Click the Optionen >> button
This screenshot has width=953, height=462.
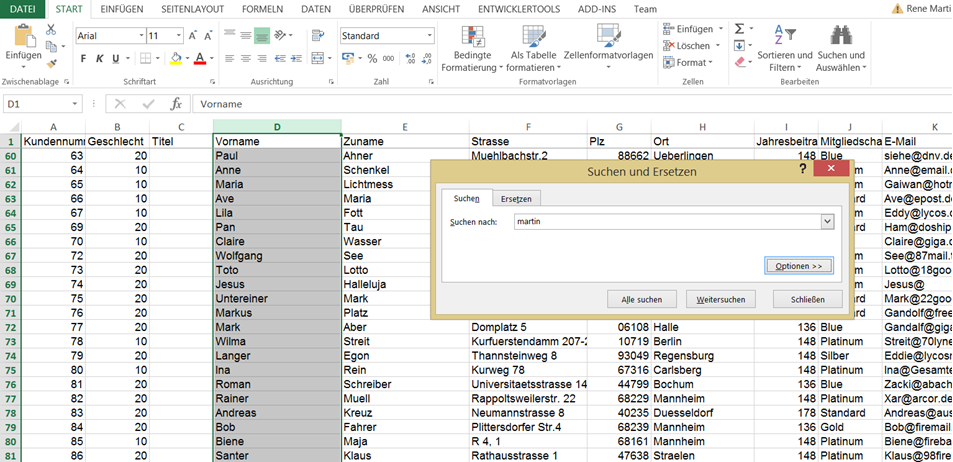click(x=798, y=266)
